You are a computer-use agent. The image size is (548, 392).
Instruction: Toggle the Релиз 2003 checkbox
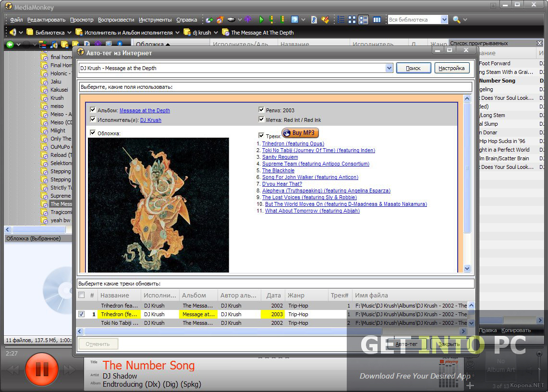pyautogui.click(x=261, y=109)
